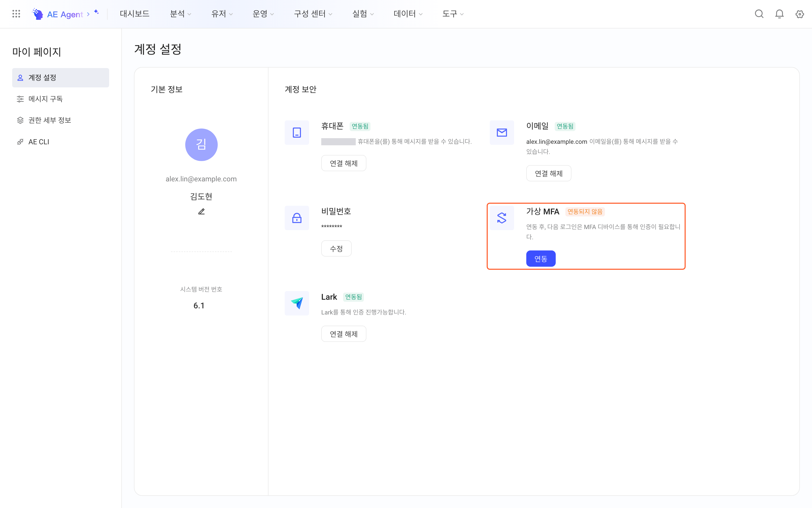The height and width of the screenshot is (508, 812).
Task: Click 수정 under 비밀번호
Action: [x=336, y=249]
